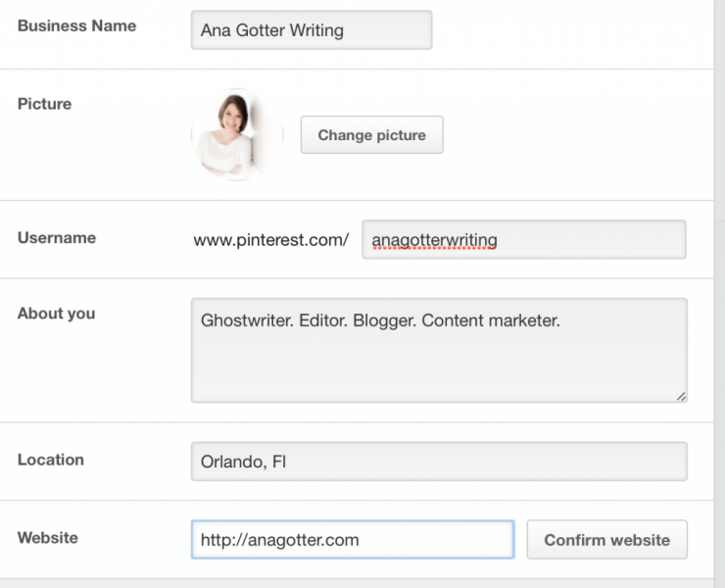Click the Username input field
The width and height of the screenshot is (725, 588).
[x=524, y=240]
